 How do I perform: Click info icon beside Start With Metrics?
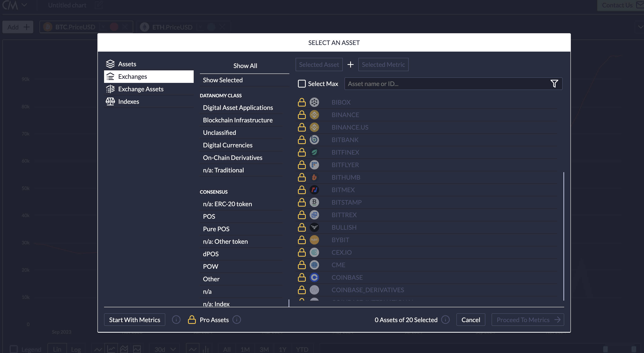(x=176, y=320)
